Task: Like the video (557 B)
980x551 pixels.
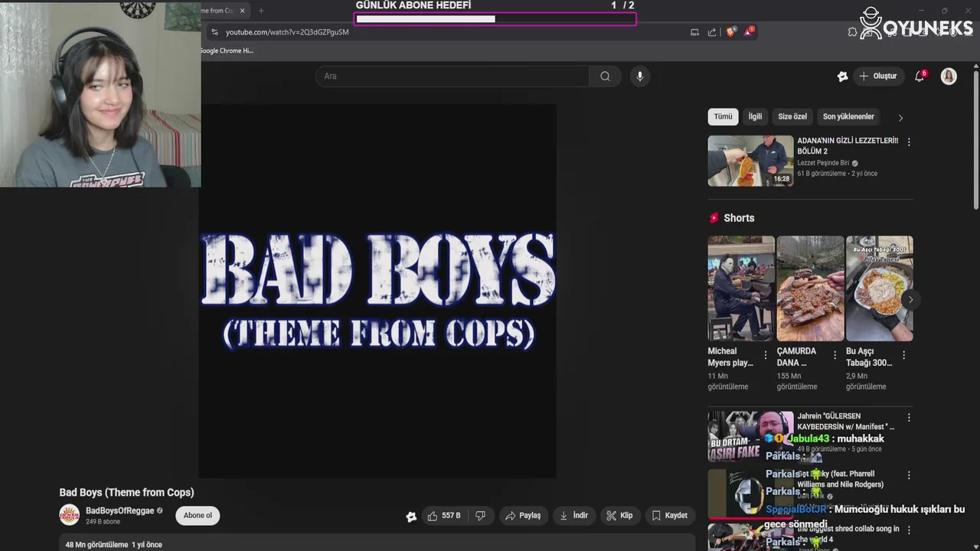Action: pos(444,516)
